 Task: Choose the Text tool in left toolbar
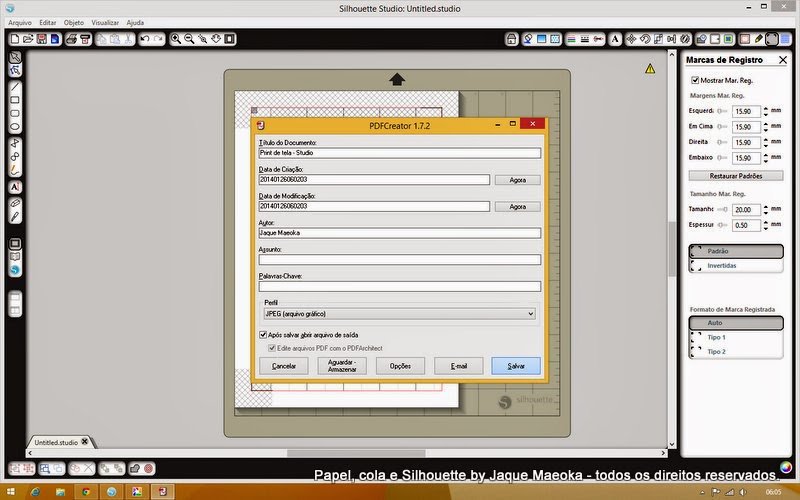click(x=15, y=187)
